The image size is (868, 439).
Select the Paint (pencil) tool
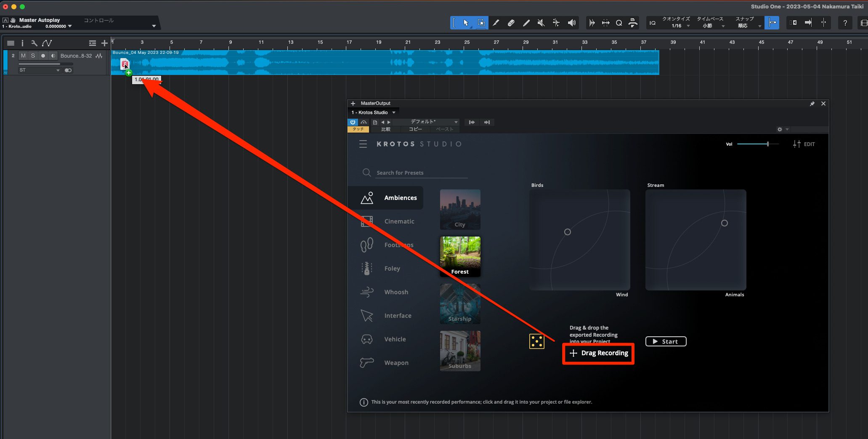[526, 23]
